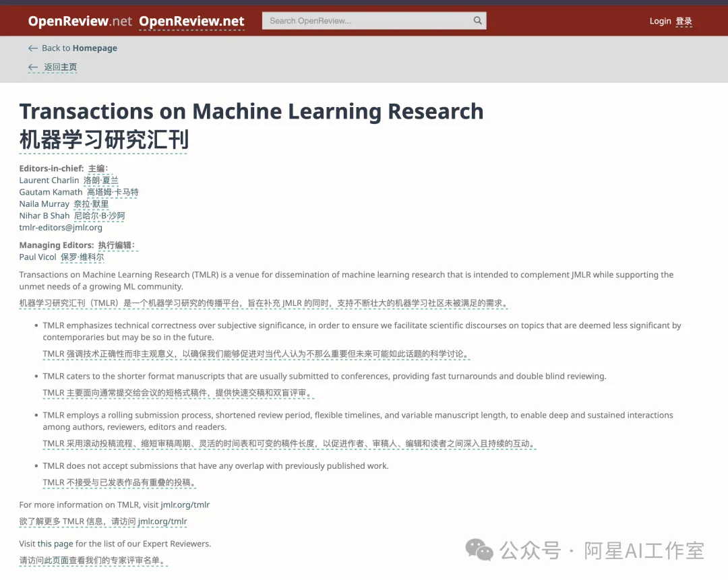Click the translated name 高塔姆·卡马特
The image size is (728, 580).
point(113,192)
